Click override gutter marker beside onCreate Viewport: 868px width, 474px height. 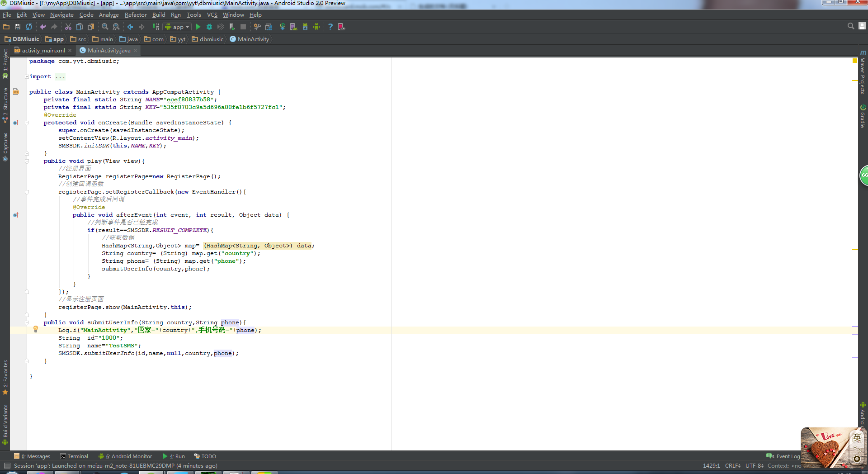click(16, 123)
